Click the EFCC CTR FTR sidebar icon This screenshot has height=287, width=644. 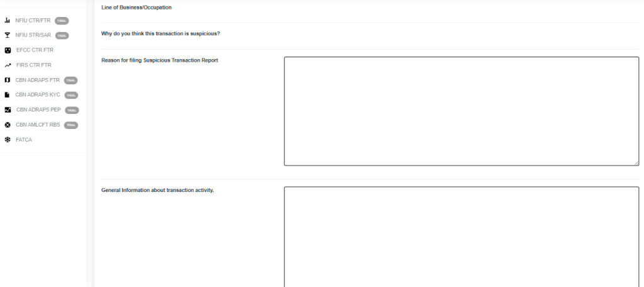[x=8, y=50]
